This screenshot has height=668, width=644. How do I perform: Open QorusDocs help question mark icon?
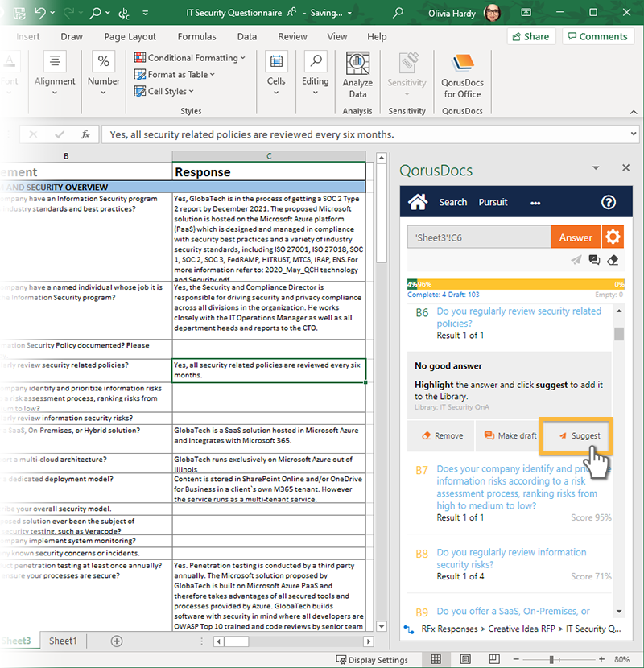pos(609,202)
